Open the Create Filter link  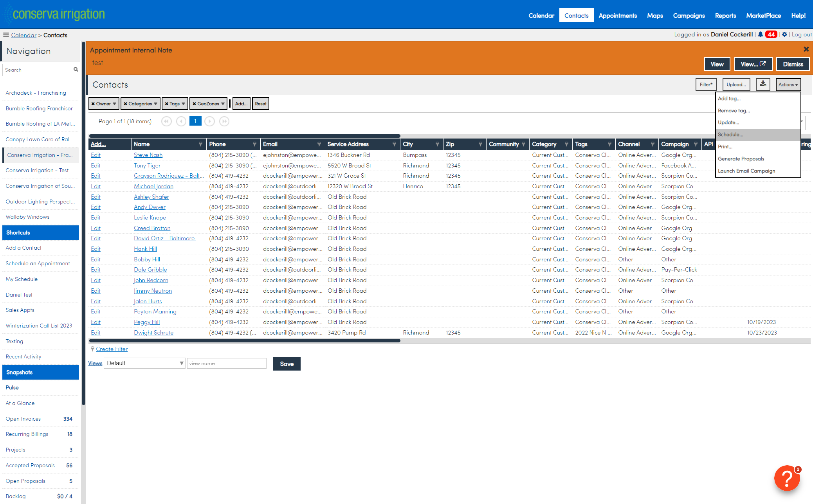click(x=112, y=349)
